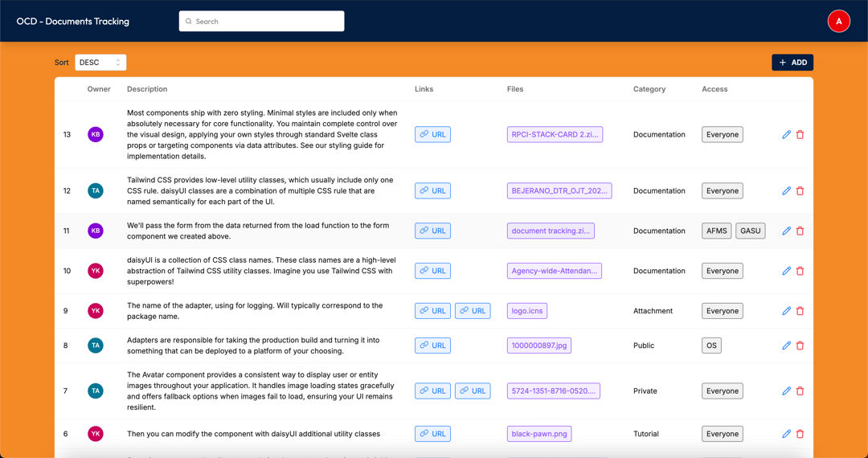Open the OCD - Documents Tracking home title
The width and height of the screenshot is (868, 458).
tap(72, 22)
